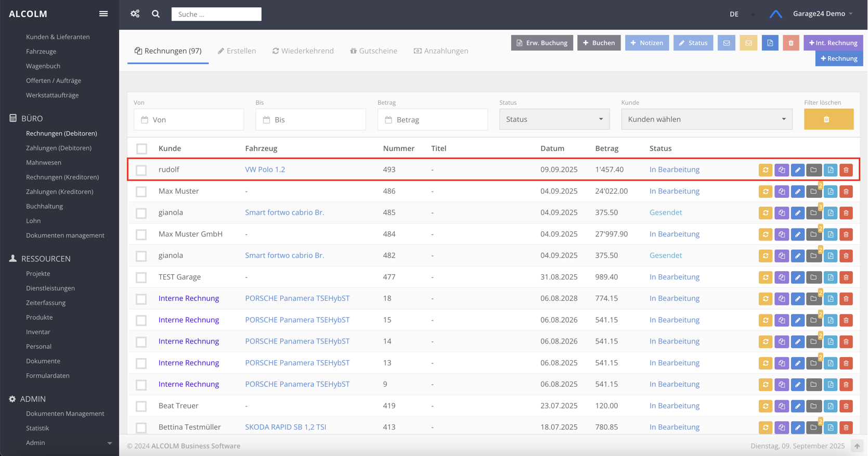Click the purple Int. Rechnung button

(833, 43)
